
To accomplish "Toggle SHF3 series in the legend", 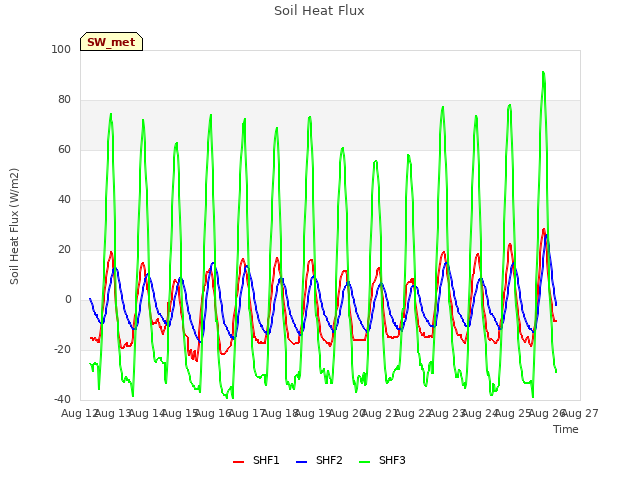I will click(x=382, y=461).
